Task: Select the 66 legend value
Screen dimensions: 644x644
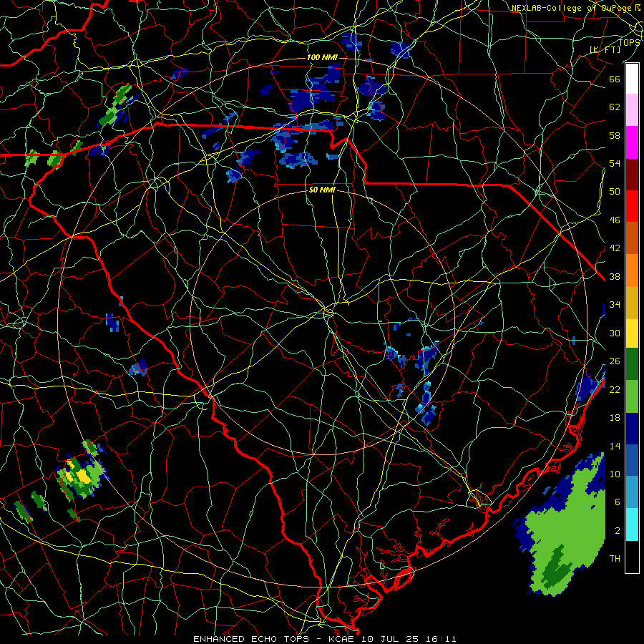Action: 615,79
